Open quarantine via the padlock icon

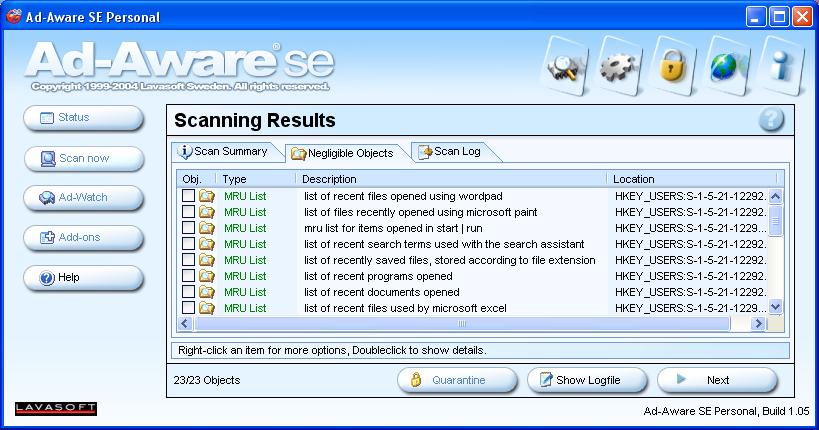click(x=673, y=66)
